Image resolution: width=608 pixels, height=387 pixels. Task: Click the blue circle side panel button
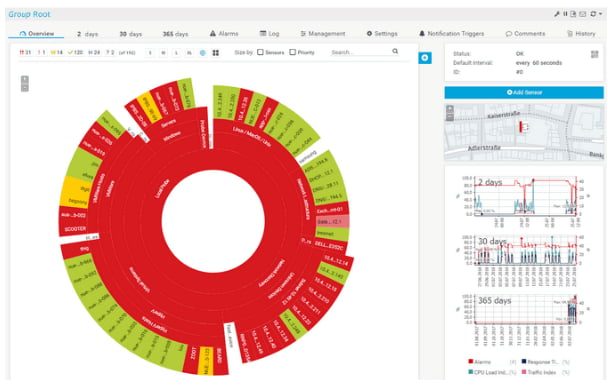pyautogui.click(x=425, y=58)
